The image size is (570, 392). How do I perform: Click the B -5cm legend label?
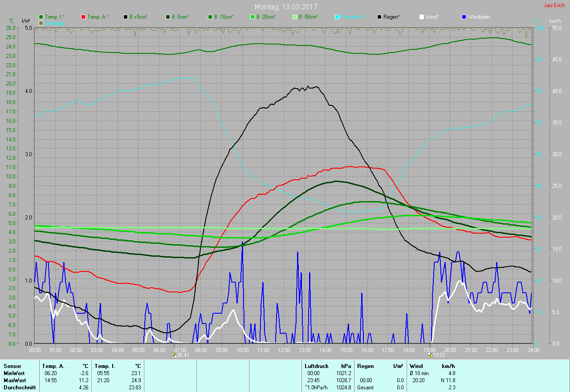[x=179, y=17]
